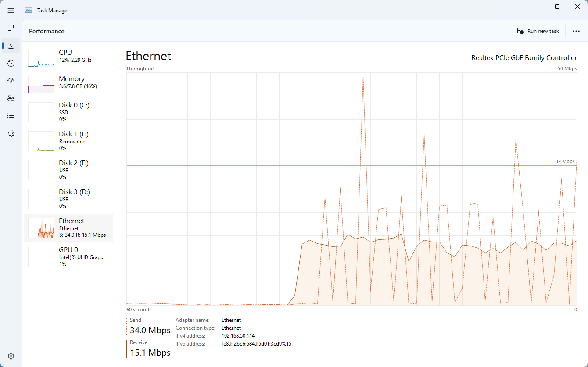Open the Startup apps page
Screen dimensions: 588x367
click(x=11, y=81)
